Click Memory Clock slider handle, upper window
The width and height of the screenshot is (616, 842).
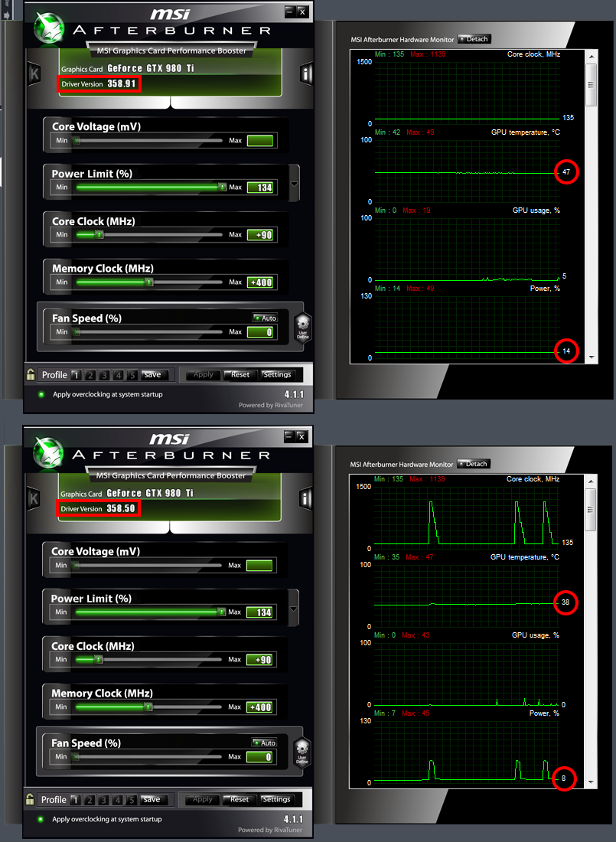149,282
